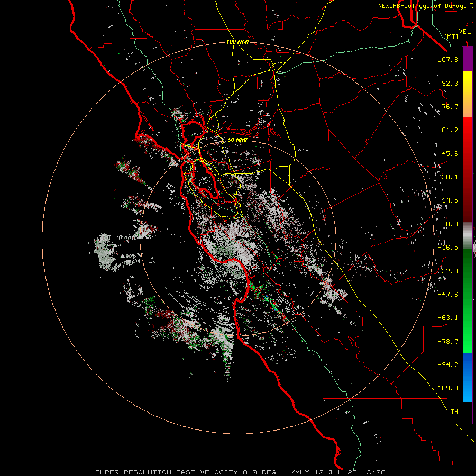Select the 76.7 legend value

450,106
